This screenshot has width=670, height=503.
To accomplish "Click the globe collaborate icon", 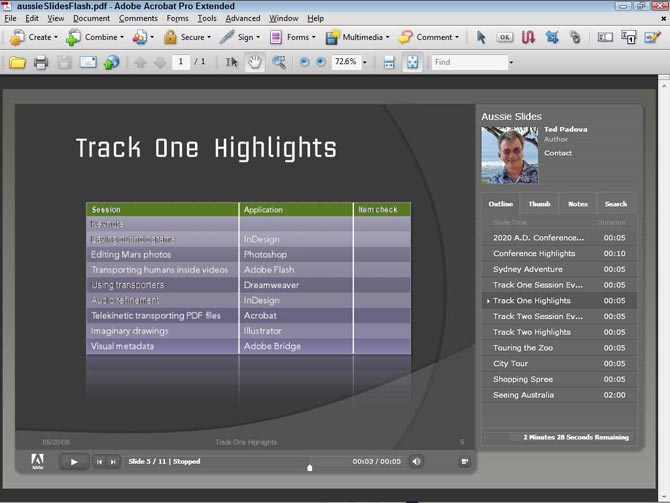I will [x=112, y=62].
